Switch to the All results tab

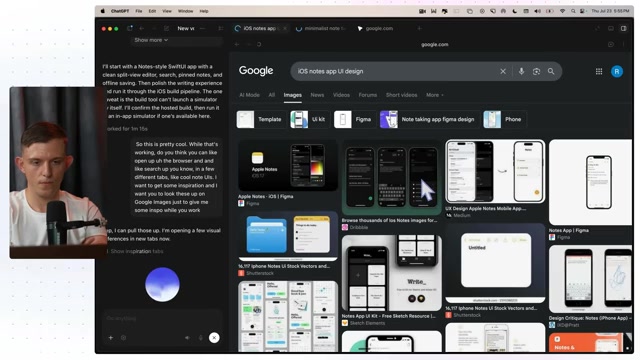tap(271, 95)
